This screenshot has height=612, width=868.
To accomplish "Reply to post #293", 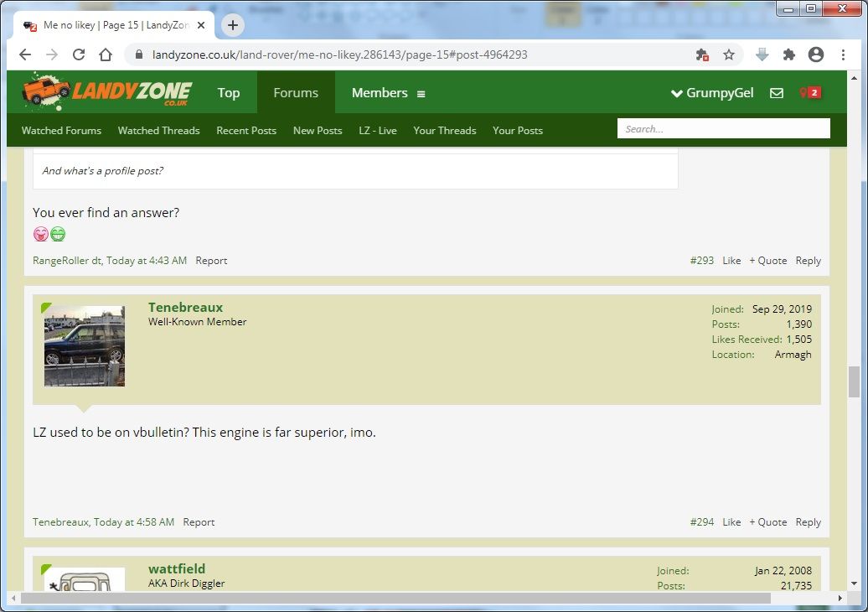I will pos(809,260).
